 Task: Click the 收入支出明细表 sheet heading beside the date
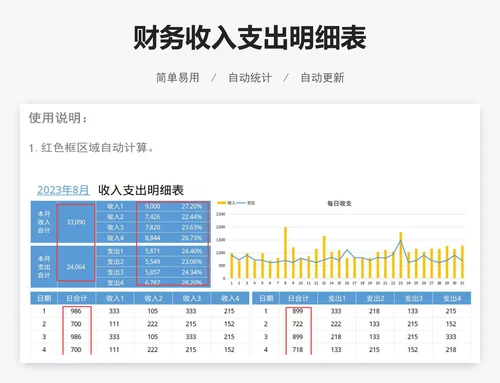click(141, 190)
